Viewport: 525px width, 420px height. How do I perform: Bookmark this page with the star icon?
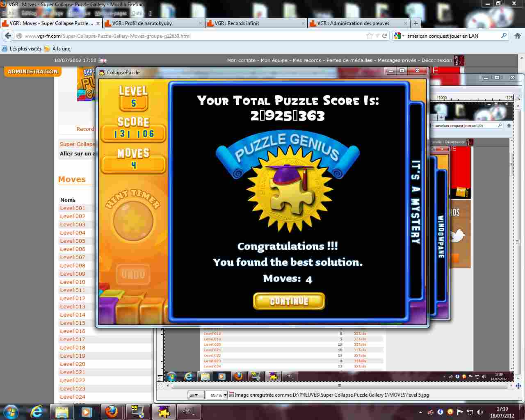pyautogui.click(x=370, y=36)
